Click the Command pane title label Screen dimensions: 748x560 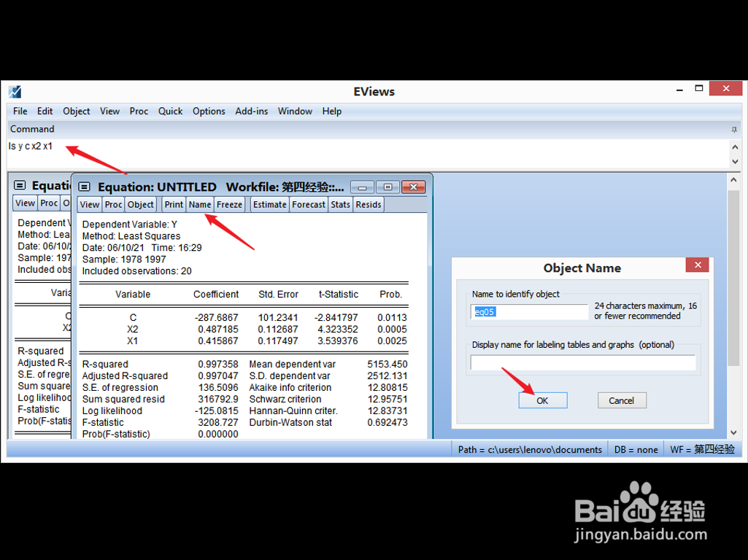click(x=32, y=129)
